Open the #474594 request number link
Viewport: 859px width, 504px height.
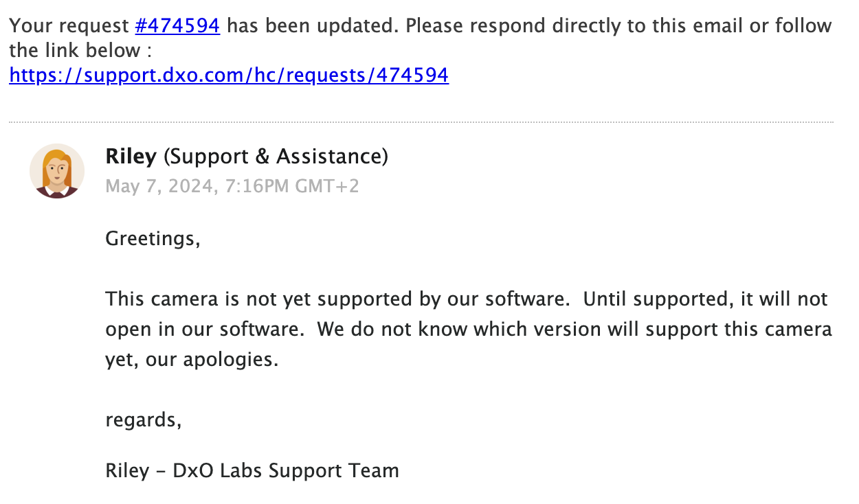177,26
